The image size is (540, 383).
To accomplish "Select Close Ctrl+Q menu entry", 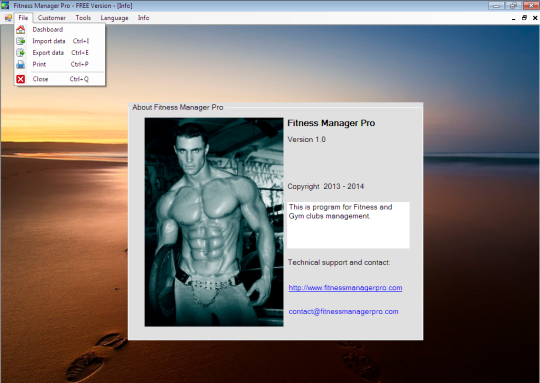I will (60, 79).
